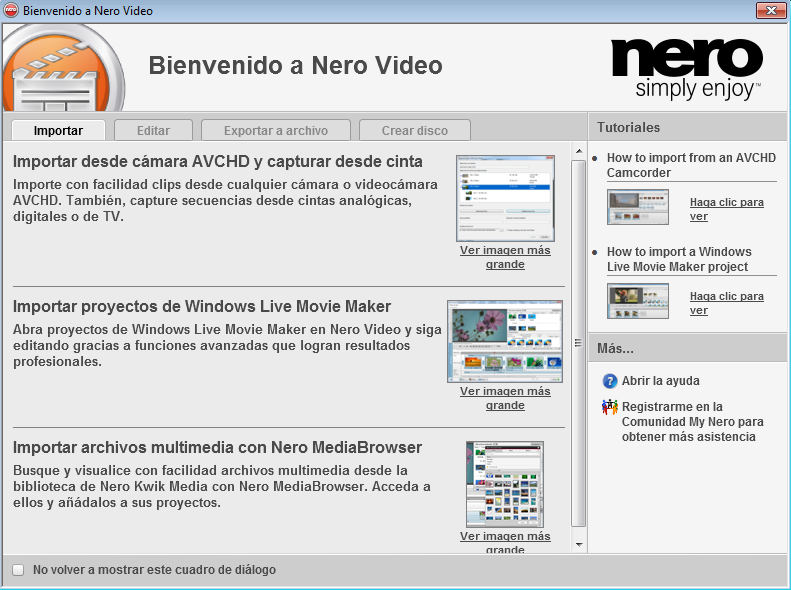
Task: Go to the Crear disco tab
Action: 415,131
